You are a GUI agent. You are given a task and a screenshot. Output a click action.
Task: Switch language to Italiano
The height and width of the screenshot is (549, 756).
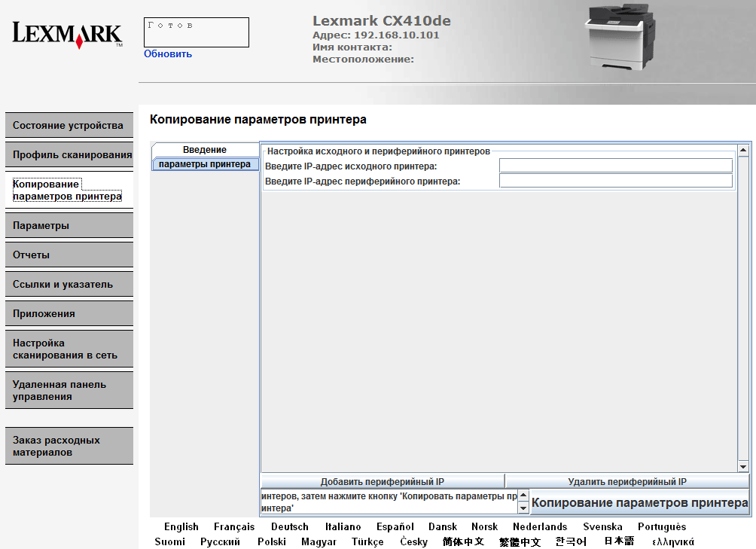click(343, 527)
